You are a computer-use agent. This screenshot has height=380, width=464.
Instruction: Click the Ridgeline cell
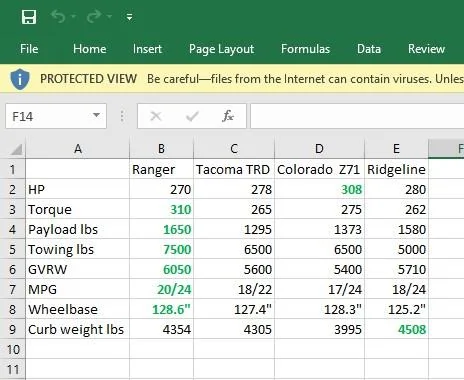pyautogui.click(x=396, y=169)
